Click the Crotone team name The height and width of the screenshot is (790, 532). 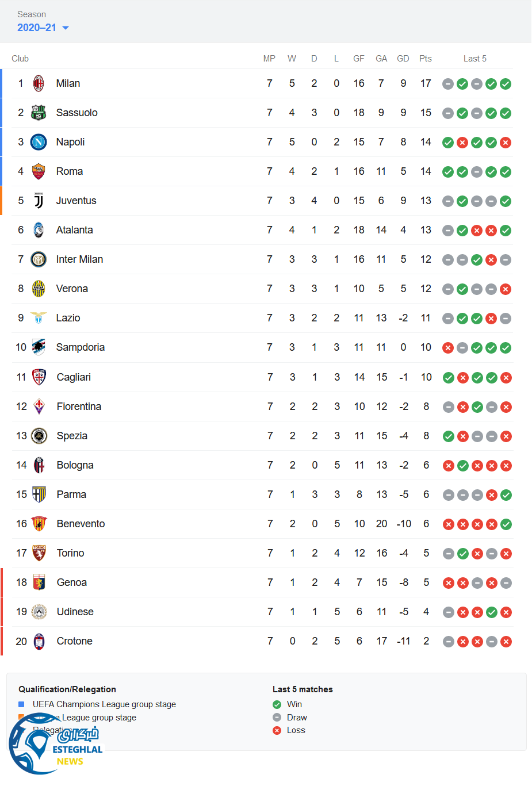click(x=74, y=641)
